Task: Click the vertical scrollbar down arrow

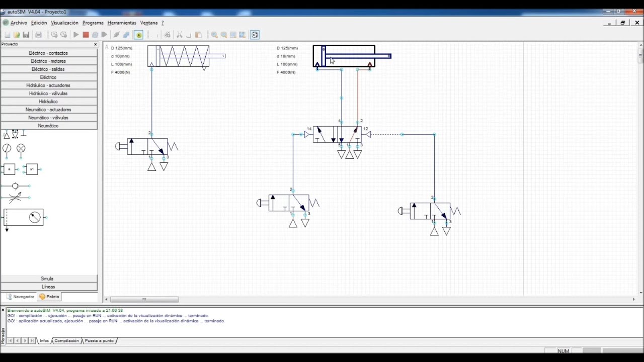Action: [x=640, y=292]
